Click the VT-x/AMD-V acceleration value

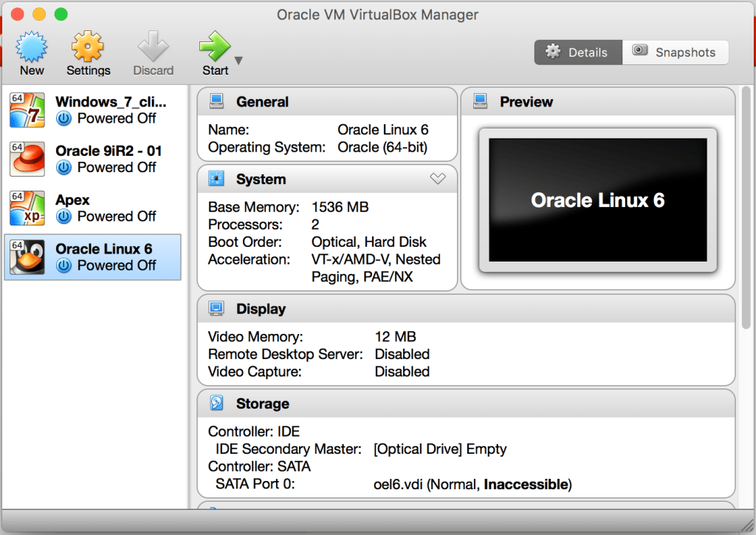pos(376,267)
